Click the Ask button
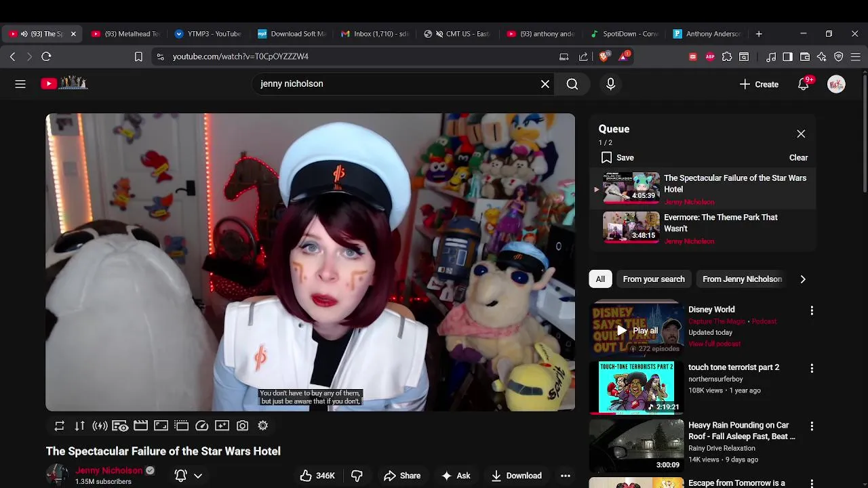This screenshot has height=488, width=868. 456,476
